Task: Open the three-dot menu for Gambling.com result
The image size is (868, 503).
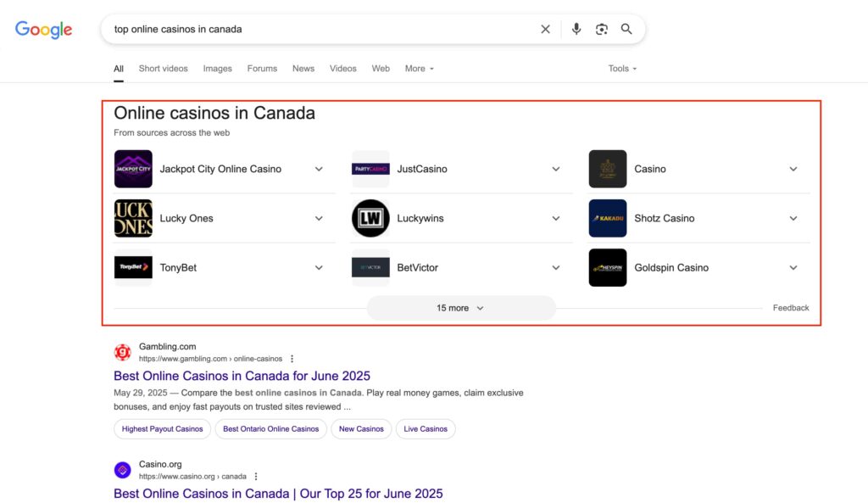Action: pos(292,359)
